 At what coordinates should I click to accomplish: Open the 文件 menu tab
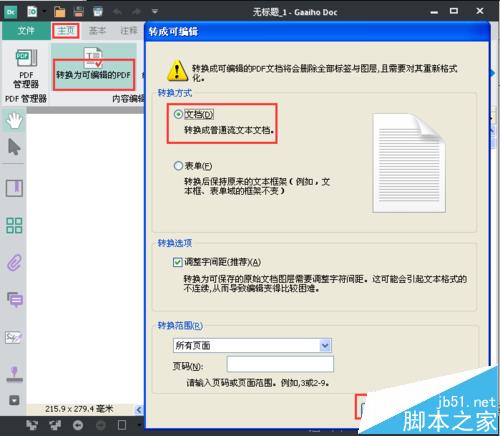[26, 31]
